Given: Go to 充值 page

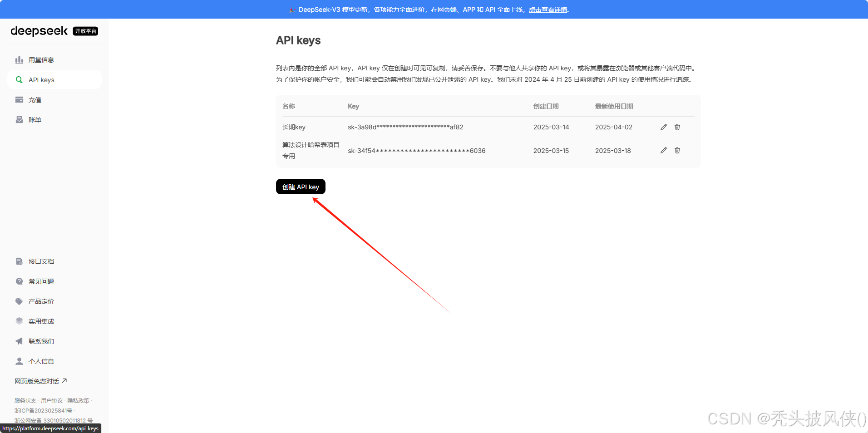Looking at the screenshot, I should (54, 100).
